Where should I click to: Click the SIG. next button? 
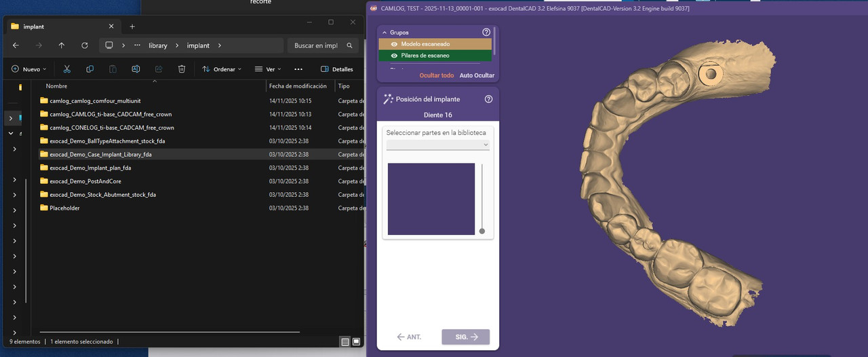point(465,337)
